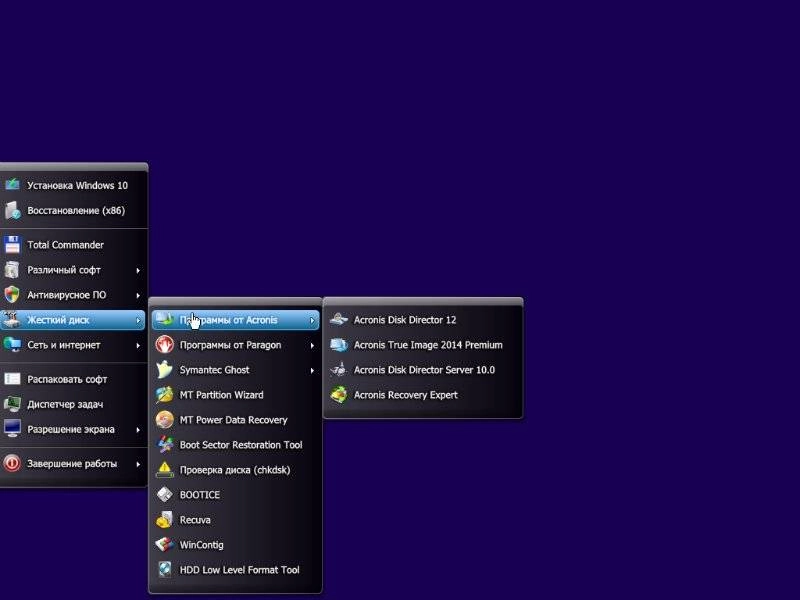Choose Восстановление (x86) label
800x600 pixels.
[x=76, y=211]
